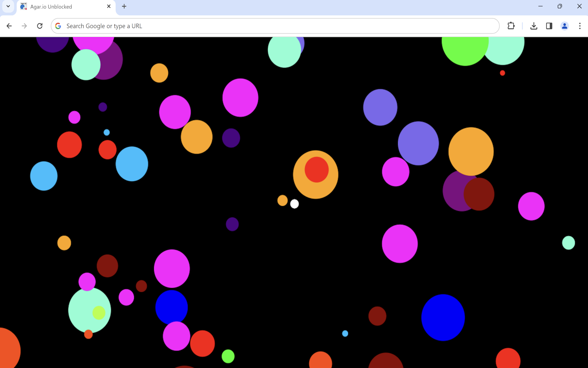Click the profile avatar icon

click(x=564, y=26)
